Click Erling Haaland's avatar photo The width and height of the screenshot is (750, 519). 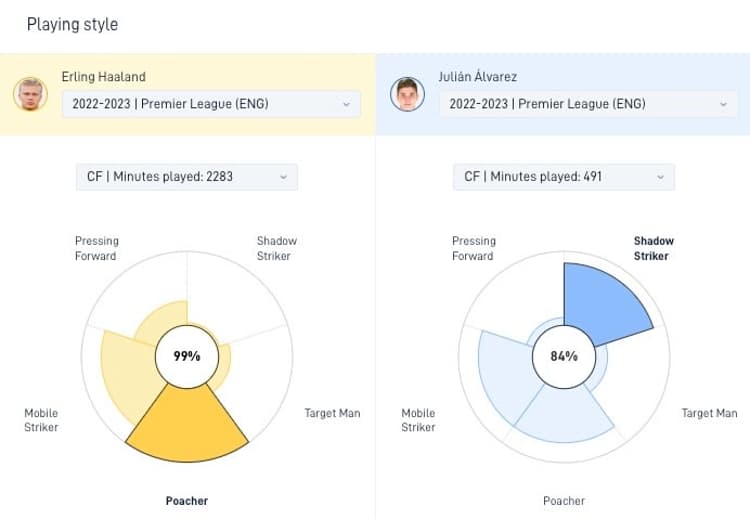tap(30, 94)
